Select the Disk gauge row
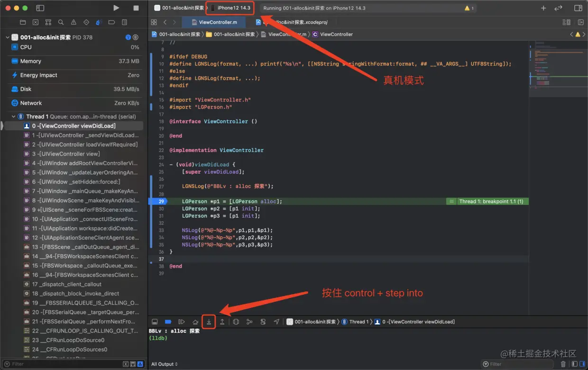The image size is (588, 370). [74, 89]
